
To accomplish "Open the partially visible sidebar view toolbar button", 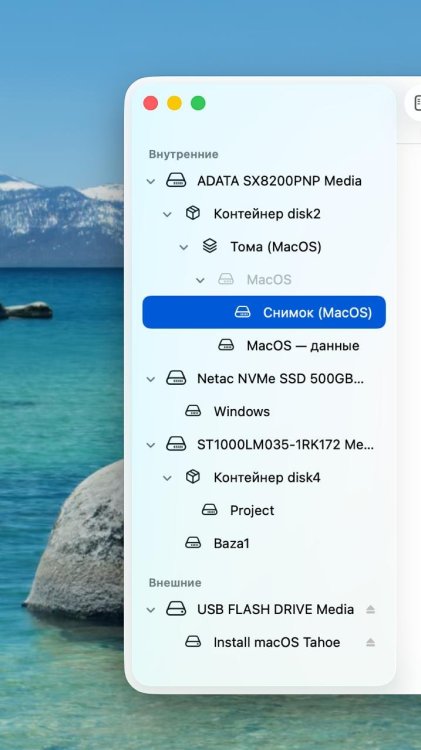I will pyautogui.click(x=414, y=103).
